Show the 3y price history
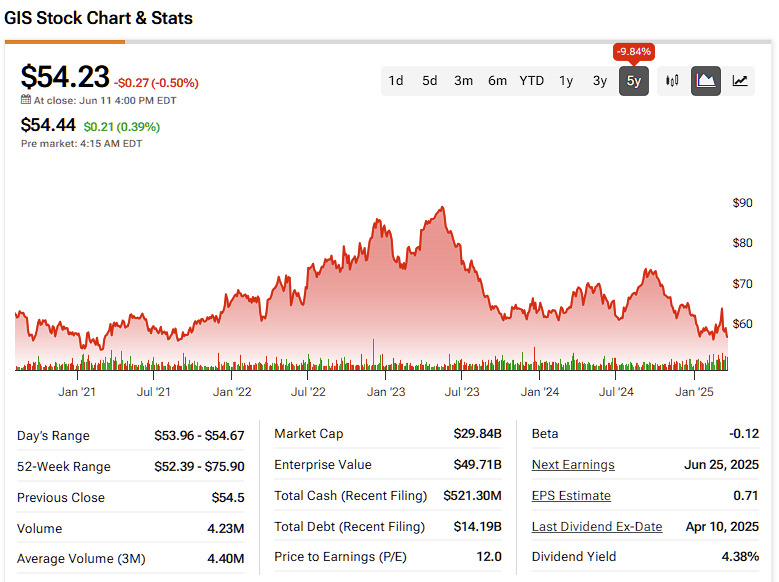Viewport: 779px width, 582px height. (x=600, y=81)
